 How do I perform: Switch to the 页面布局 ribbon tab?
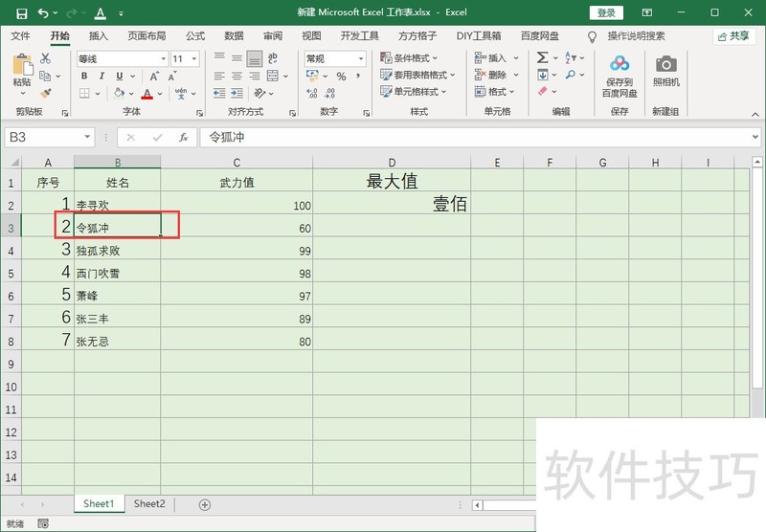click(146, 36)
